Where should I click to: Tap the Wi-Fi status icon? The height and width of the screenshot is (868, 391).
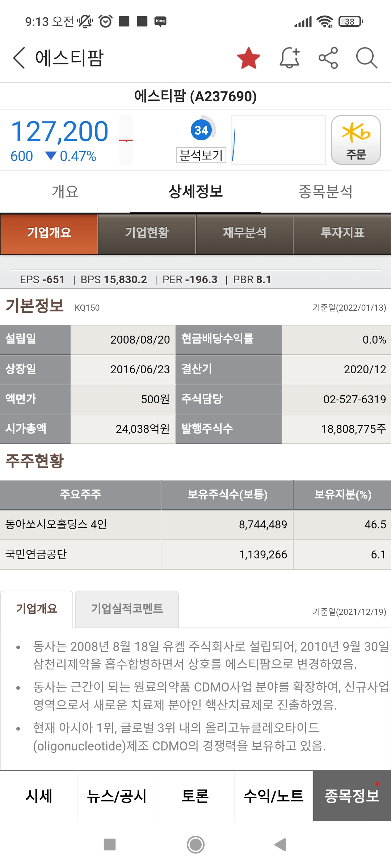click(x=325, y=21)
